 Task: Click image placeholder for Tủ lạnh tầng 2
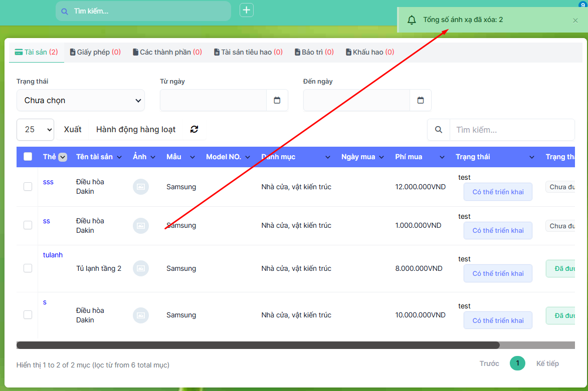coord(141,268)
